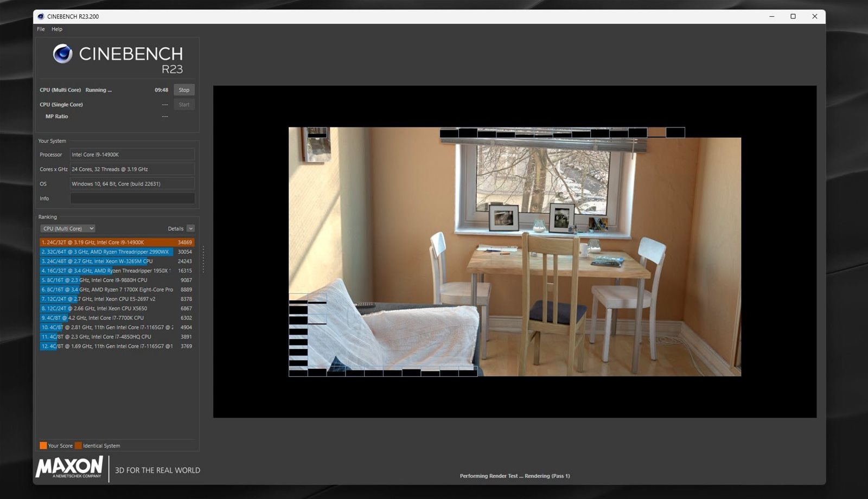This screenshot has height=499, width=868.
Task: Minimize the Cinebench window
Action: [x=771, y=16]
